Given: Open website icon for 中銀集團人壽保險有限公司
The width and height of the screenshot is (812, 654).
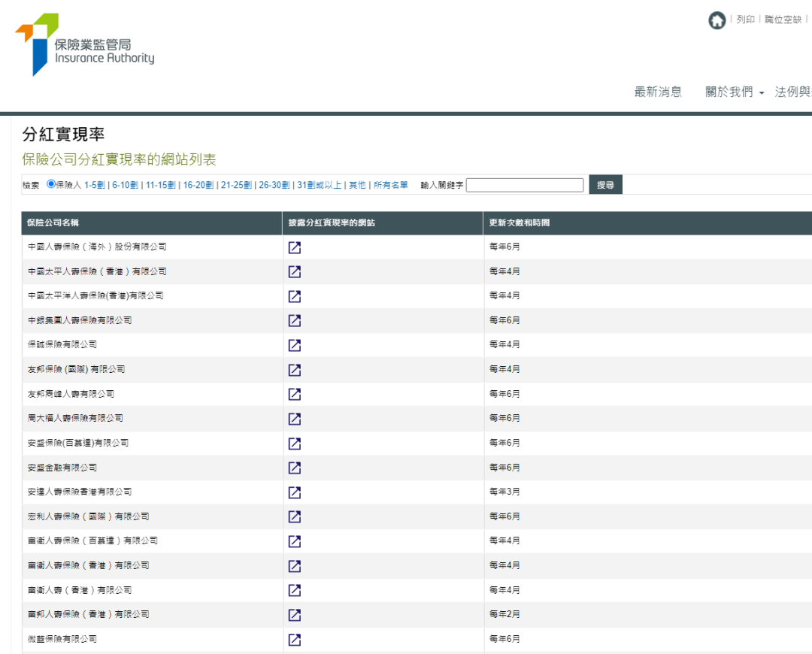Looking at the screenshot, I should point(295,320).
